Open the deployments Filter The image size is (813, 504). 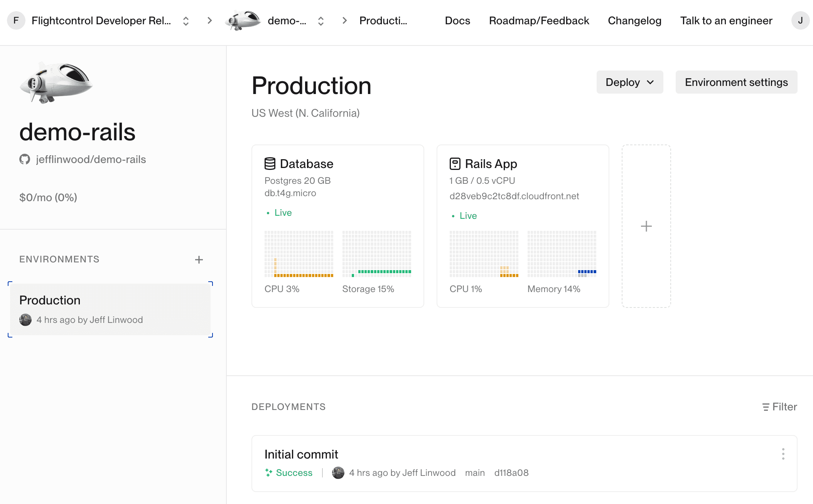point(779,407)
